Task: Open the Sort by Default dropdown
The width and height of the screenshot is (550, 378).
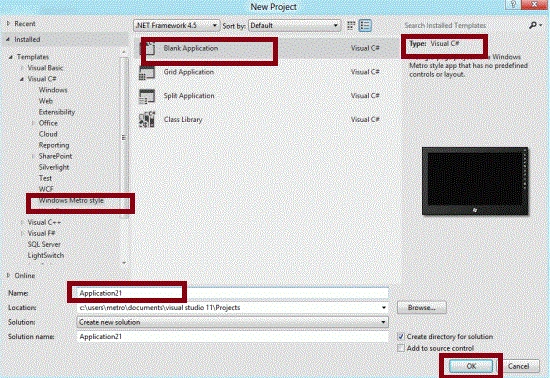Action: (x=294, y=26)
